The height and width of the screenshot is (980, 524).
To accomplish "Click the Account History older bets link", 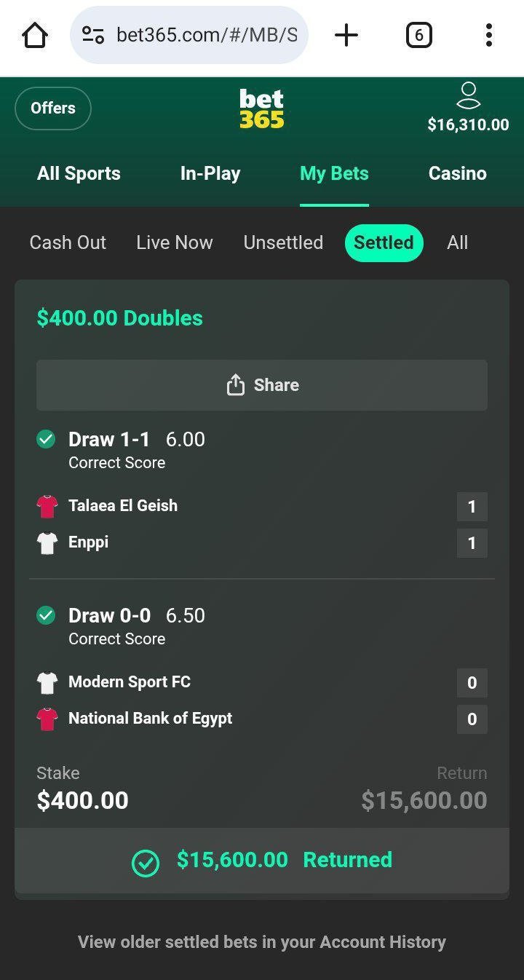I will tap(262, 942).
